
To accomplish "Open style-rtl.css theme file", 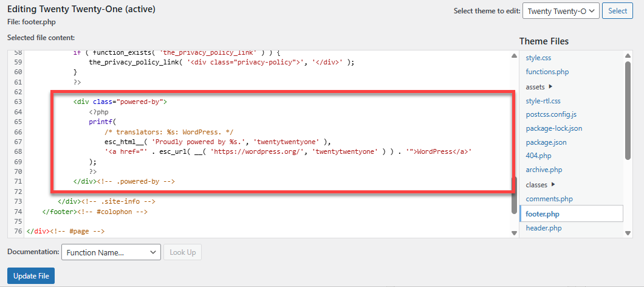I will click(543, 101).
